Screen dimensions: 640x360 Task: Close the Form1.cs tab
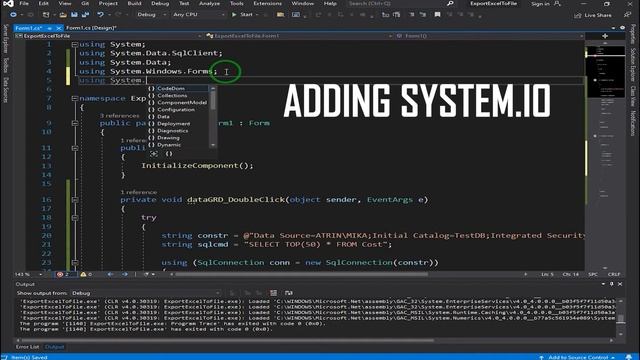point(58,28)
